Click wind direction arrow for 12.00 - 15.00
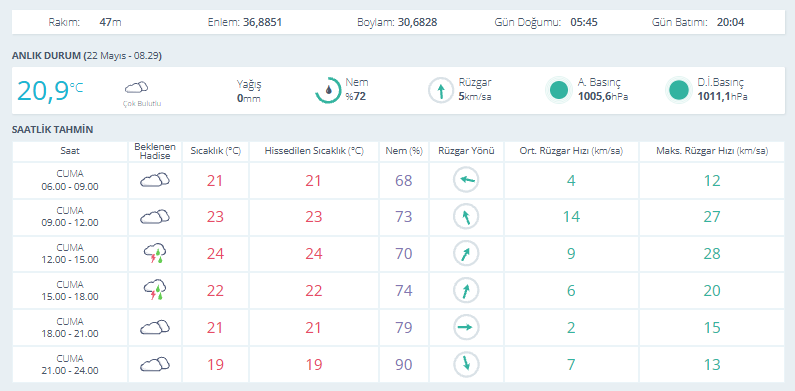795x391 pixels. point(466,254)
